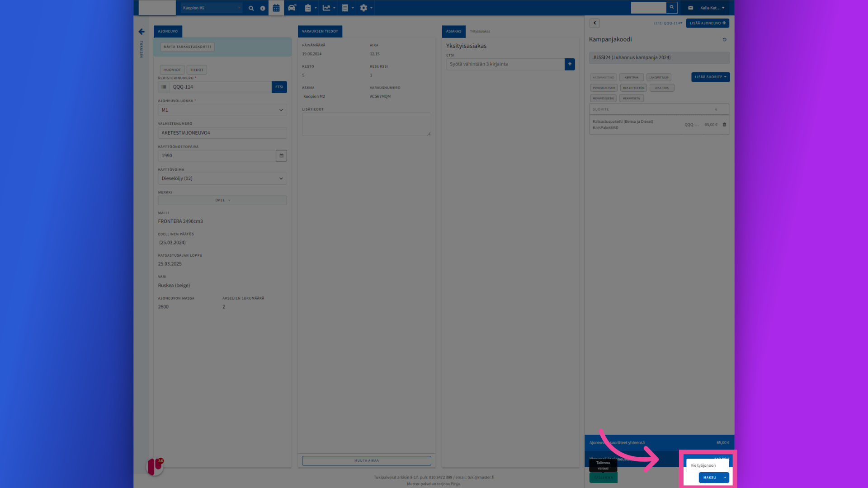Screen dimensions: 868x488
Task: Click the Muuta aikaa button
Action: click(367, 460)
